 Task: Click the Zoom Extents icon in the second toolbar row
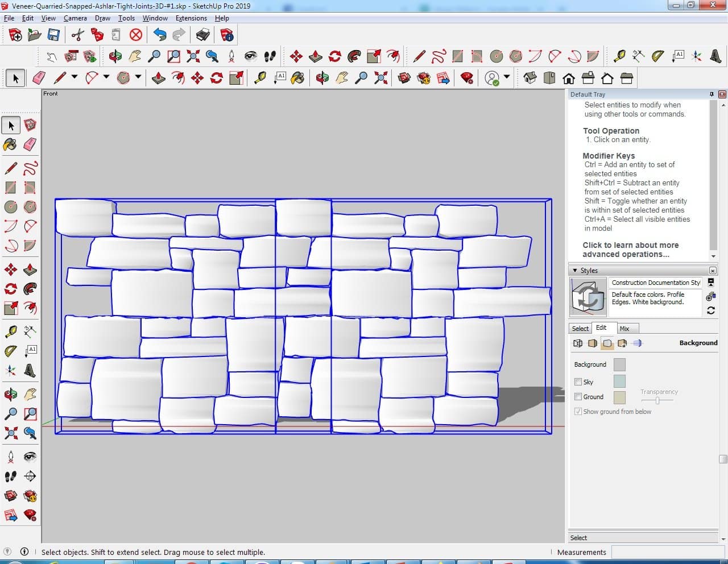193,56
